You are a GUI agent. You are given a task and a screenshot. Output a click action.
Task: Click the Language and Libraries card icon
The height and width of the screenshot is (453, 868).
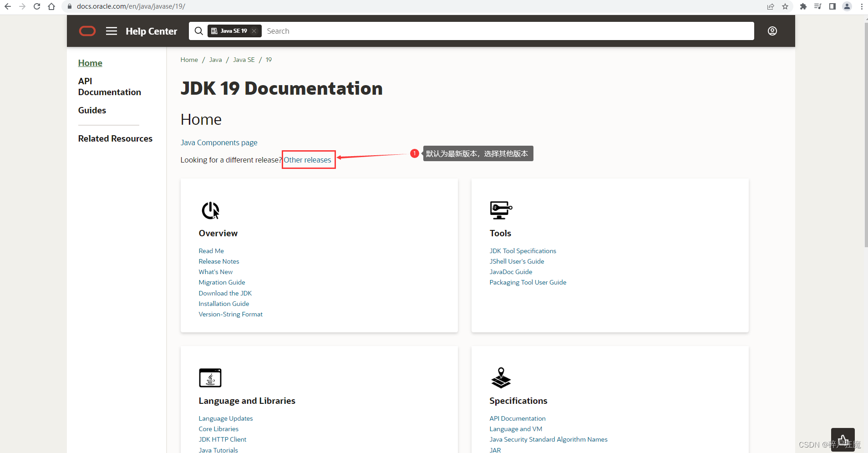point(210,378)
